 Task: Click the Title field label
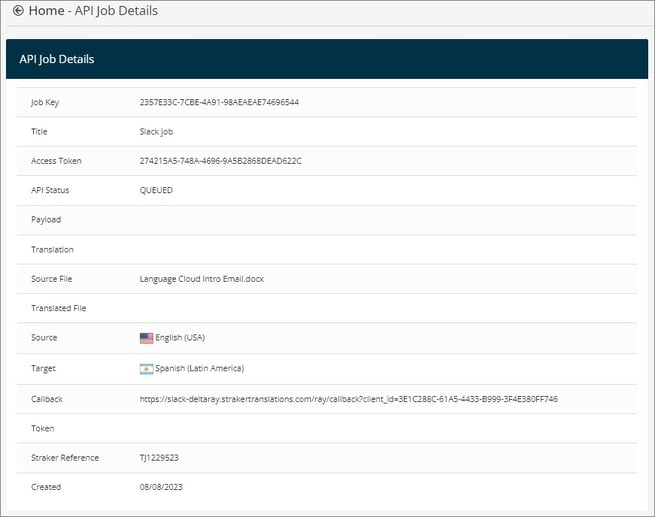pos(39,132)
